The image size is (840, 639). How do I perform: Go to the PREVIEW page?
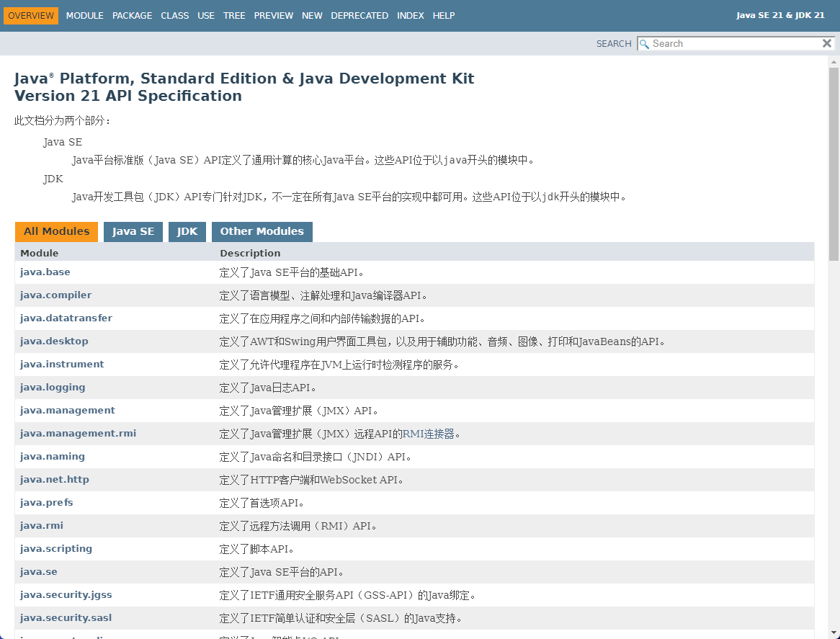click(x=274, y=16)
